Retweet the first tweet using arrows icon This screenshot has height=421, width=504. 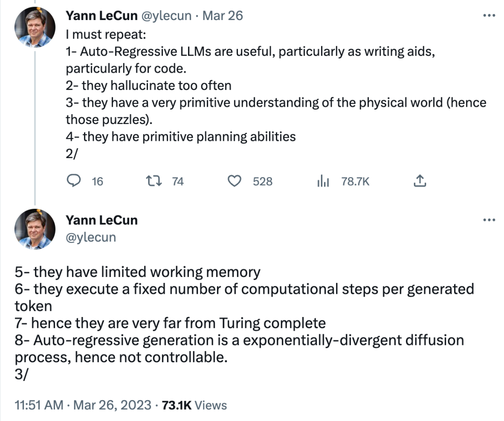point(154,181)
